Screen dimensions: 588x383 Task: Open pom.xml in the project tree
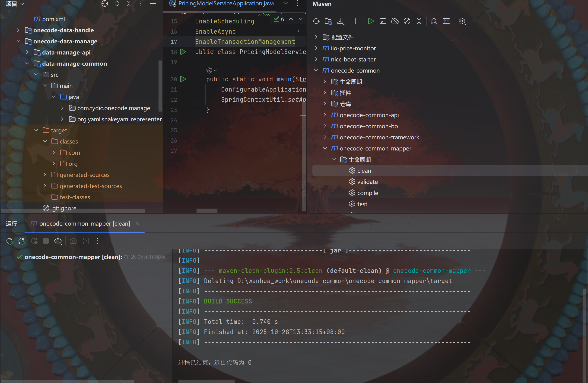[x=53, y=19]
